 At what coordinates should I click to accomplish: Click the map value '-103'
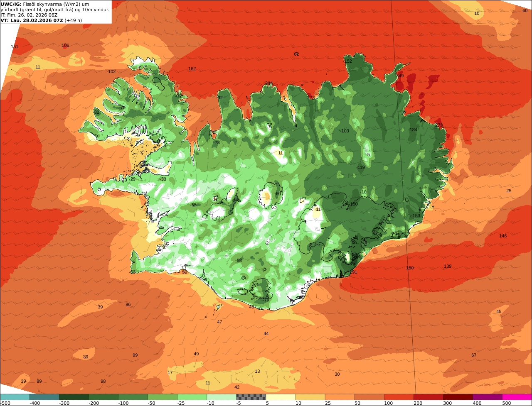pyautogui.click(x=345, y=131)
